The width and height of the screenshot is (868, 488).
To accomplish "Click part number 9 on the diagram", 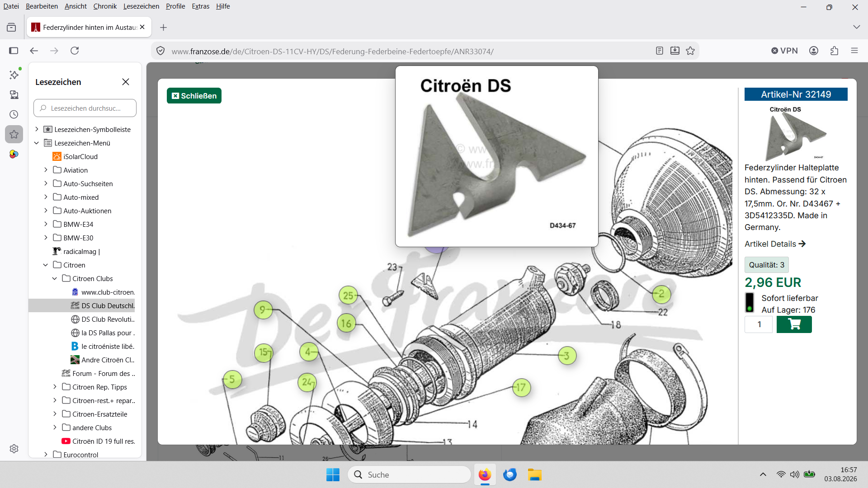I will point(263,310).
